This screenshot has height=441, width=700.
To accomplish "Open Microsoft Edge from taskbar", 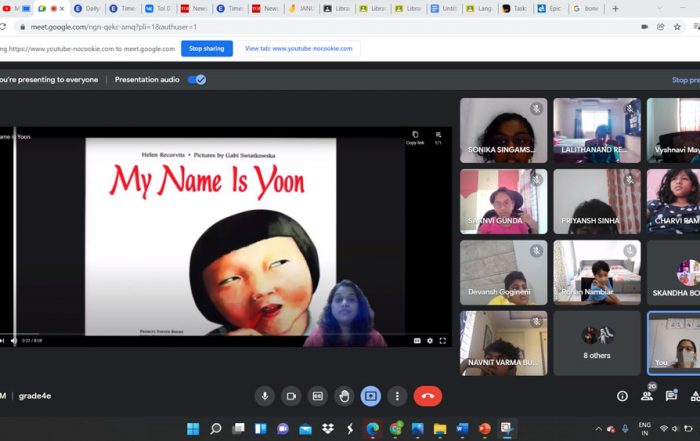I will click(x=373, y=429).
